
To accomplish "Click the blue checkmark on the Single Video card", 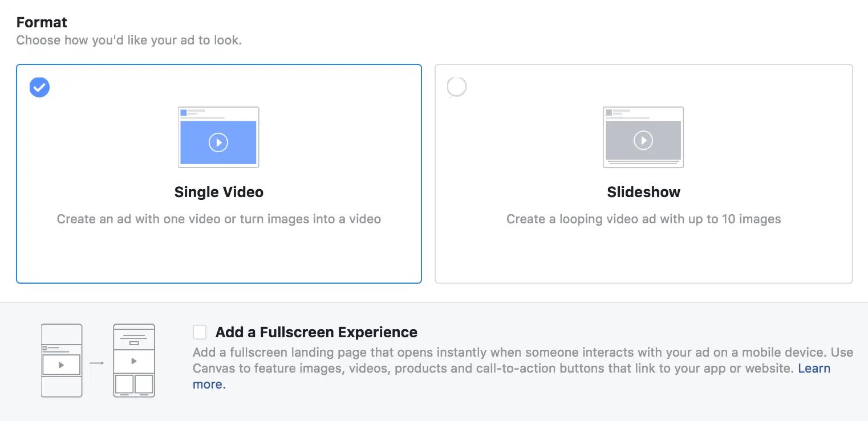I will (39, 87).
